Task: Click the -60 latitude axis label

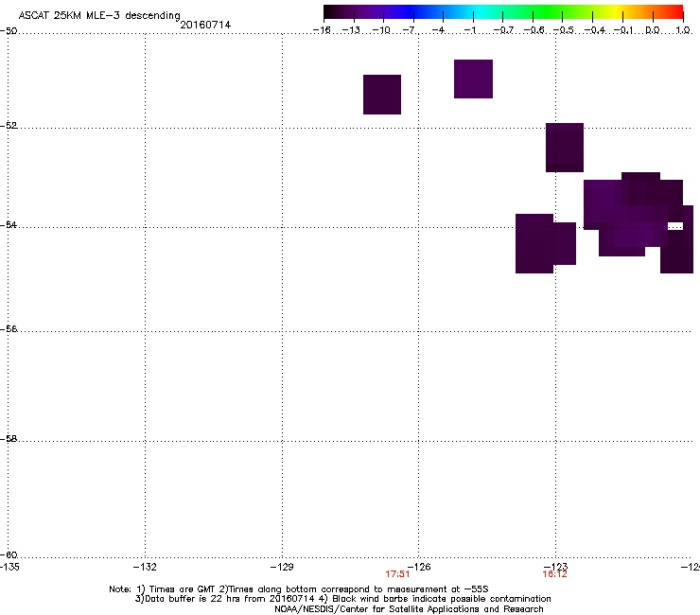Action: click(x=9, y=555)
